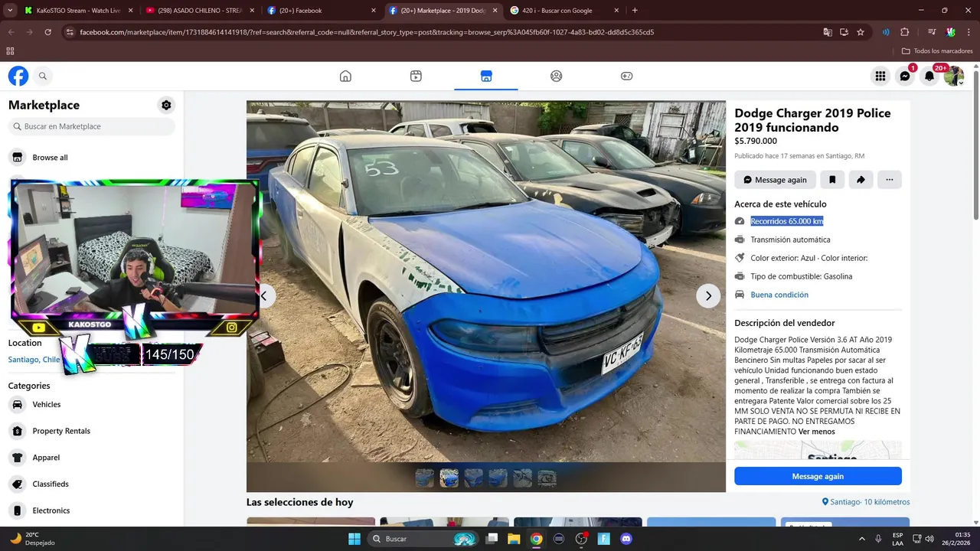The image size is (980, 551).
Task: Click the browser address bar URL
Action: (x=367, y=32)
